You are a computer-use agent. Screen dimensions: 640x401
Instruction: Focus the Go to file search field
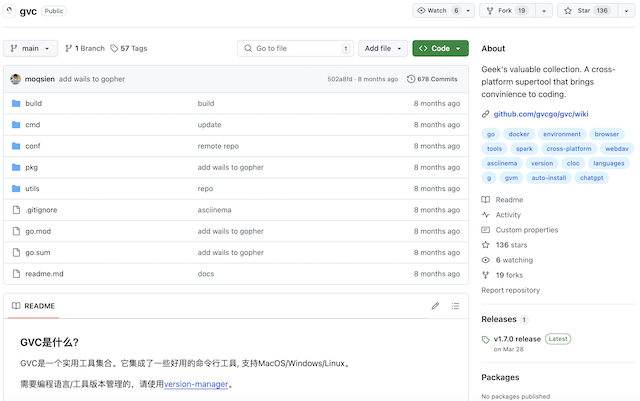(296, 48)
